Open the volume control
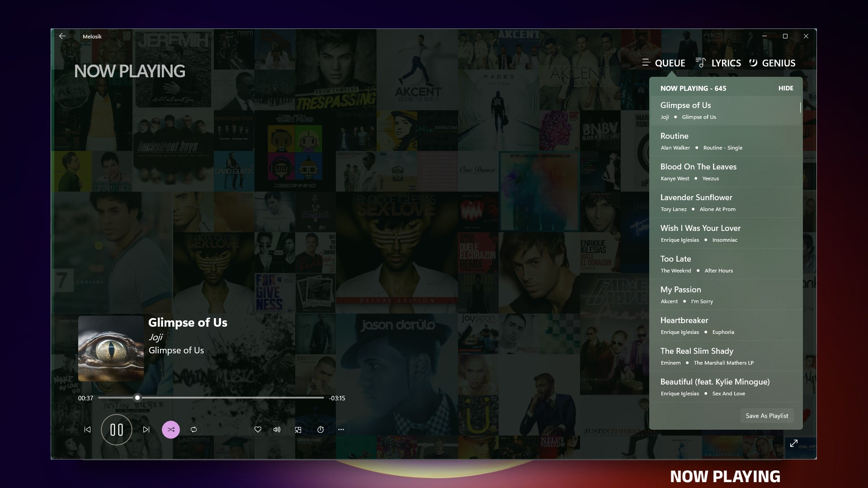 [277, 430]
